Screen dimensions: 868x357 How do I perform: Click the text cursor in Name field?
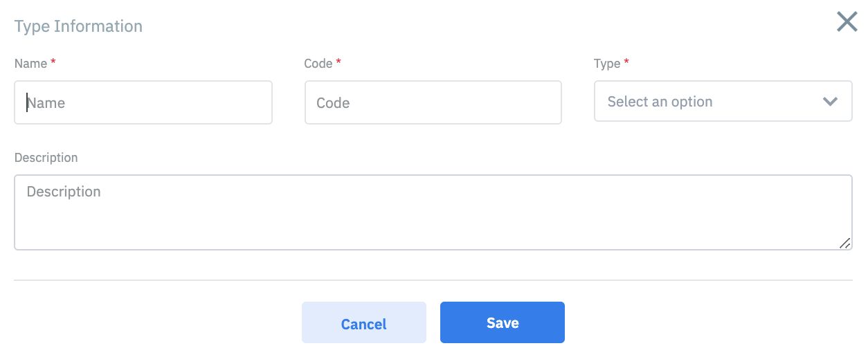[27, 103]
